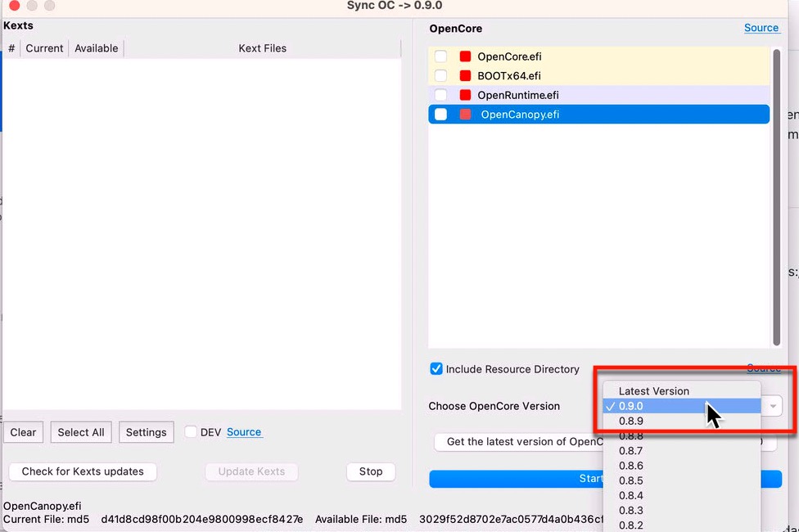Click the Kext Files column header
The height and width of the screenshot is (532, 799).
point(263,48)
